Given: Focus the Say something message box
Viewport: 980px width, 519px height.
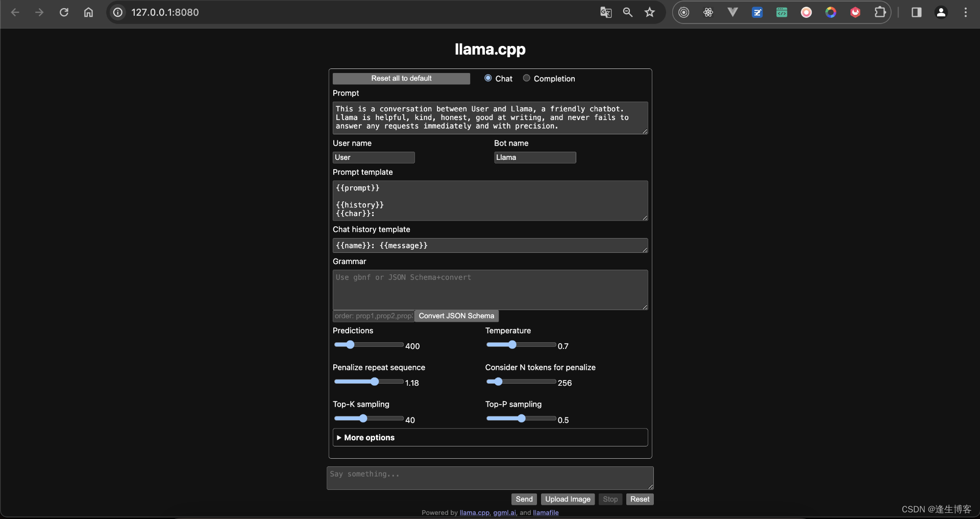Looking at the screenshot, I should [490, 478].
